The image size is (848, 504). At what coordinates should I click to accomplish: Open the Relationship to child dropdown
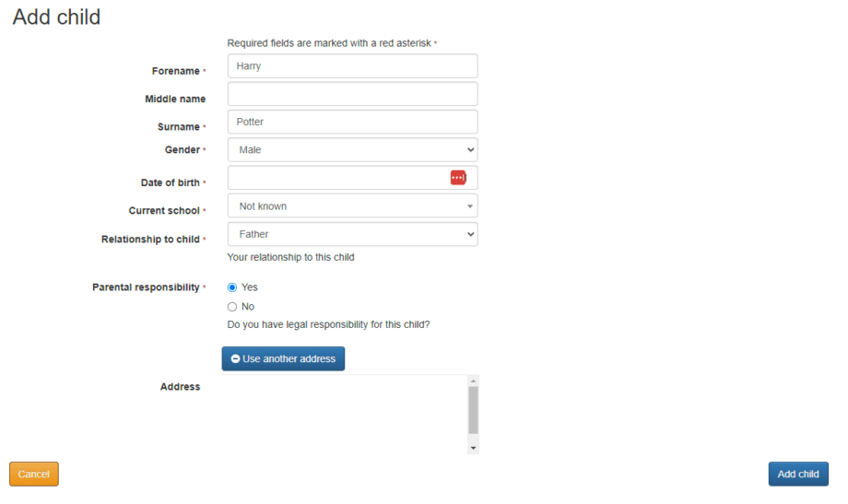(352, 234)
